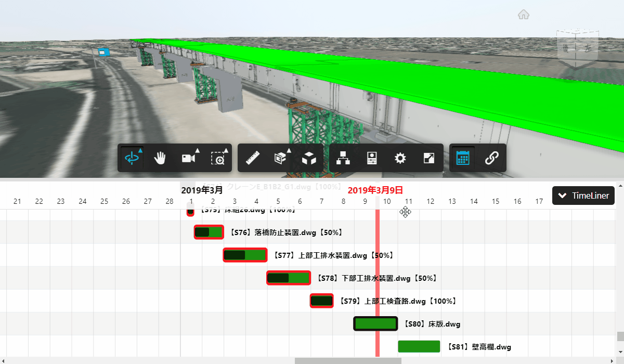Select the Orbit tool
The height and width of the screenshot is (364, 624).
point(133,158)
